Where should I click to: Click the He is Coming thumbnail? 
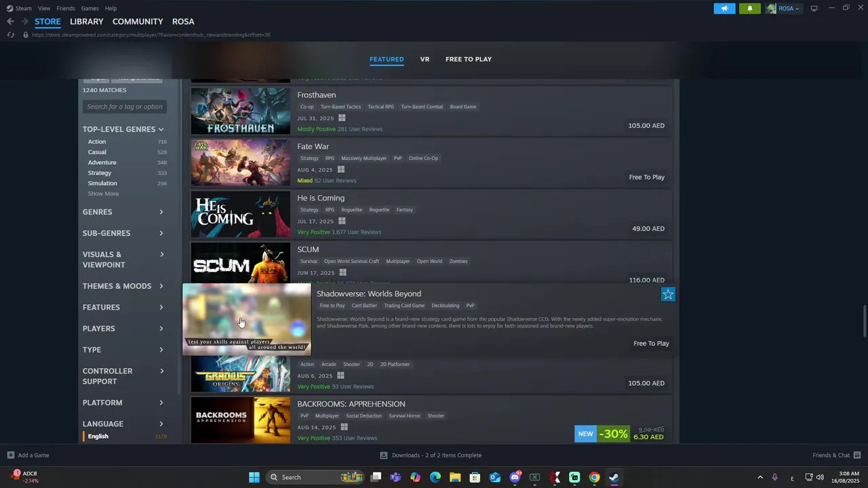(x=241, y=214)
